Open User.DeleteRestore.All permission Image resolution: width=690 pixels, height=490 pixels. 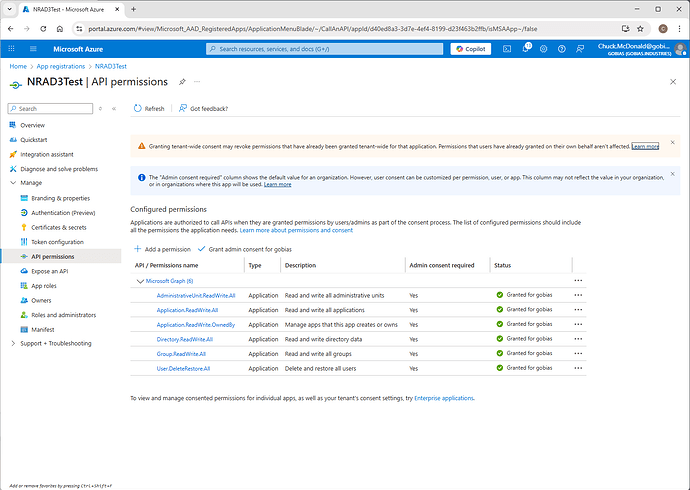pos(184,369)
